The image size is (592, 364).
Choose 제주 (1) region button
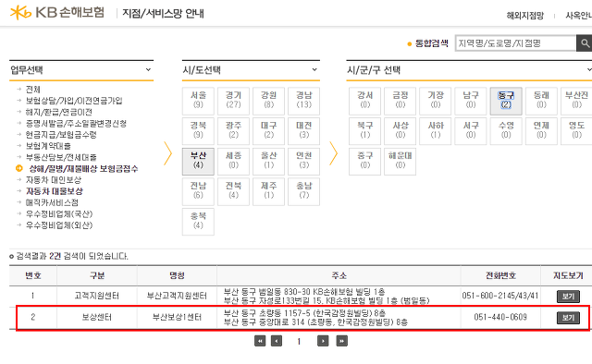(268, 191)
